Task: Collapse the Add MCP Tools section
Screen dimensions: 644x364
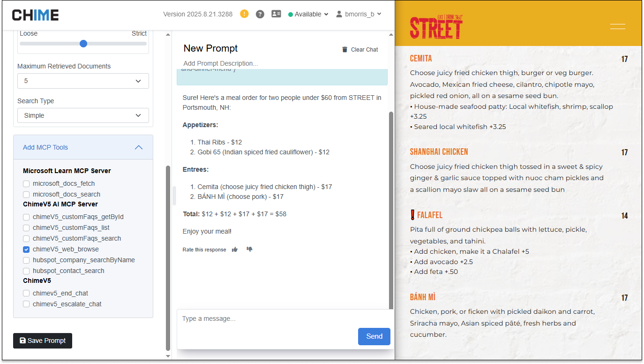Action: pyautogui.click(x=83, y=147)
